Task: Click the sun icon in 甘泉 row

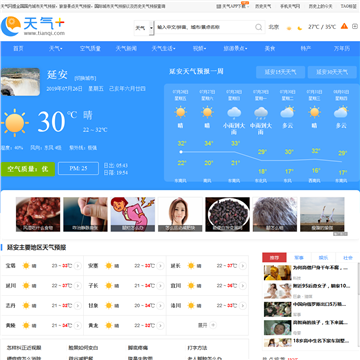Action: coord(108,305)
